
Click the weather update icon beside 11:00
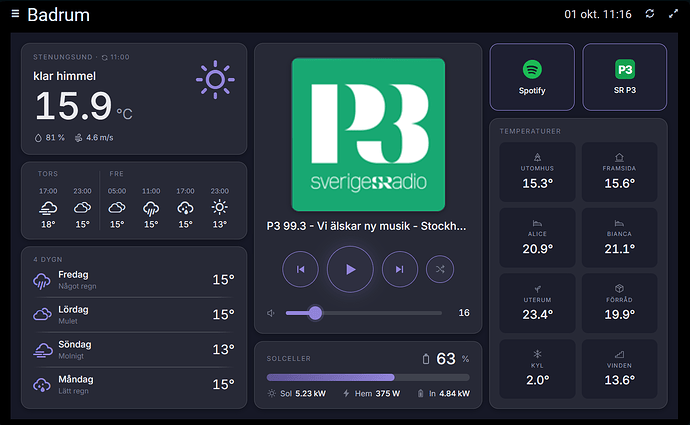pyautogui.click(x=104, y=57)
